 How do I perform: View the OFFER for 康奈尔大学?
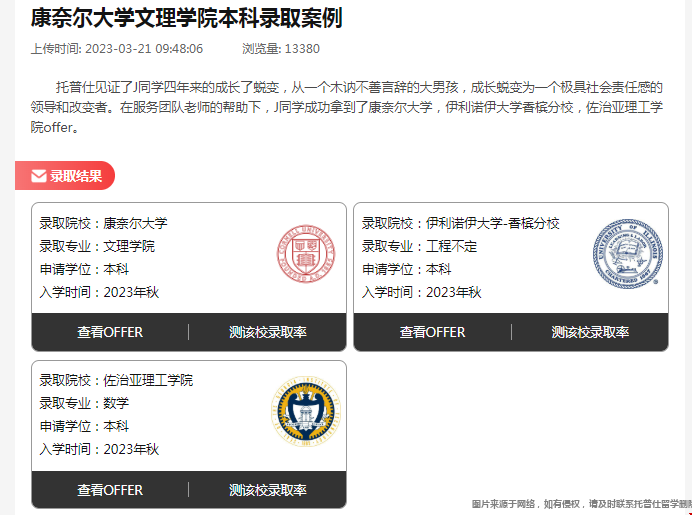pyautogui.click(x=110, y=332)
